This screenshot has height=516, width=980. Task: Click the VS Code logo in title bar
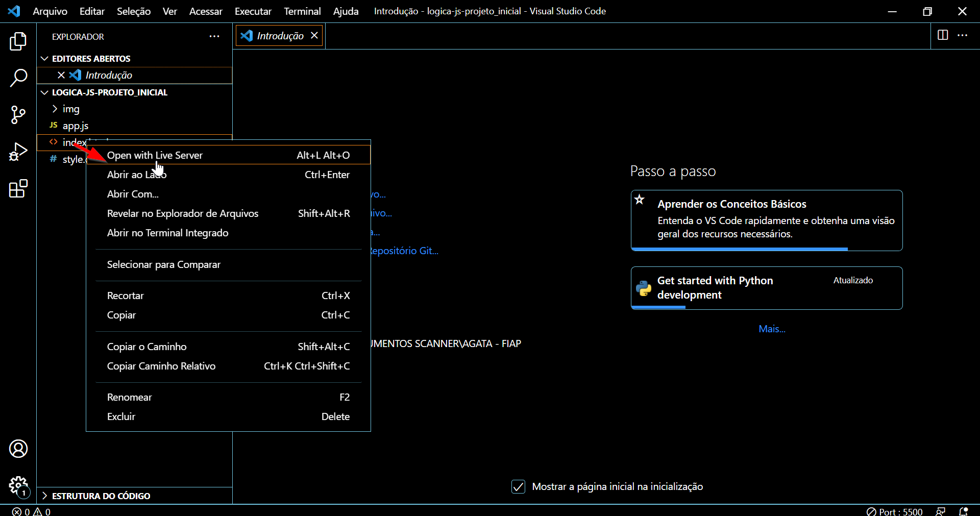pyautogui.click(x=14, y=11)
